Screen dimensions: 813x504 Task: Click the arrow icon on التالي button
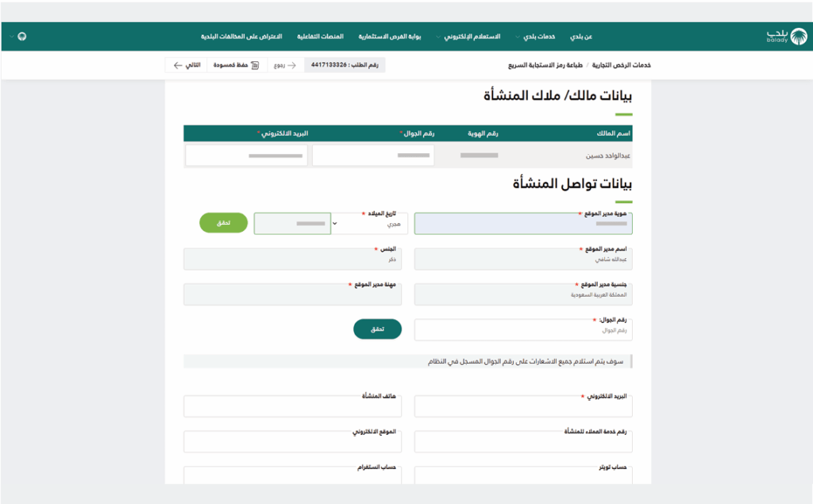tap(177, 65)
